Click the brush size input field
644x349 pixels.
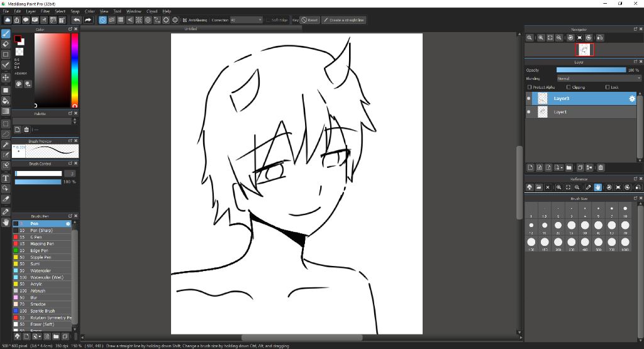(x=70, y=174)
